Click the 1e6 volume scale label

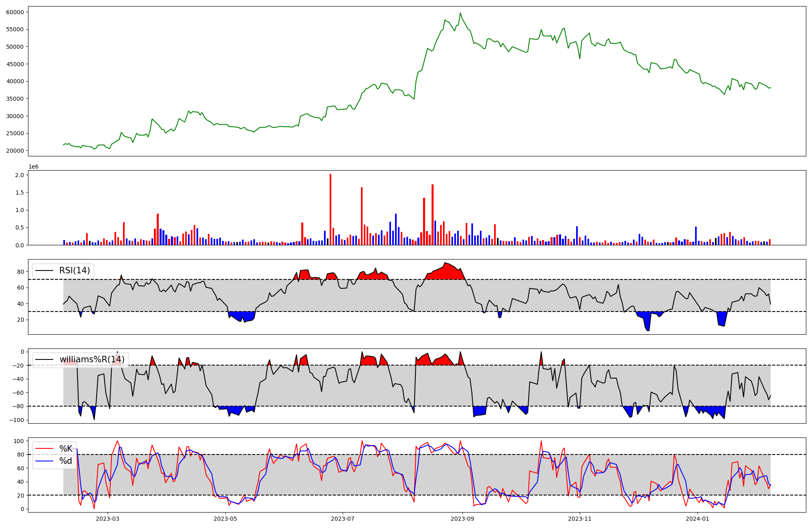pos(33,167)
